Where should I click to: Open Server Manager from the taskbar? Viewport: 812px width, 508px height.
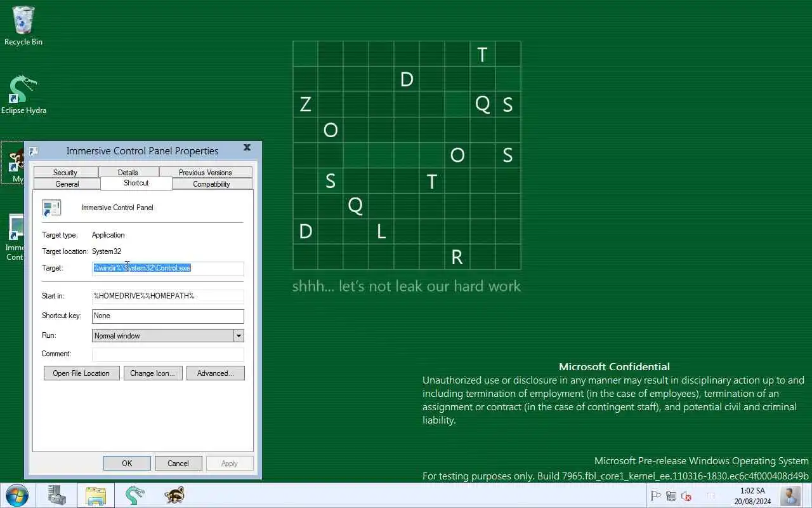tap(57, 495)
